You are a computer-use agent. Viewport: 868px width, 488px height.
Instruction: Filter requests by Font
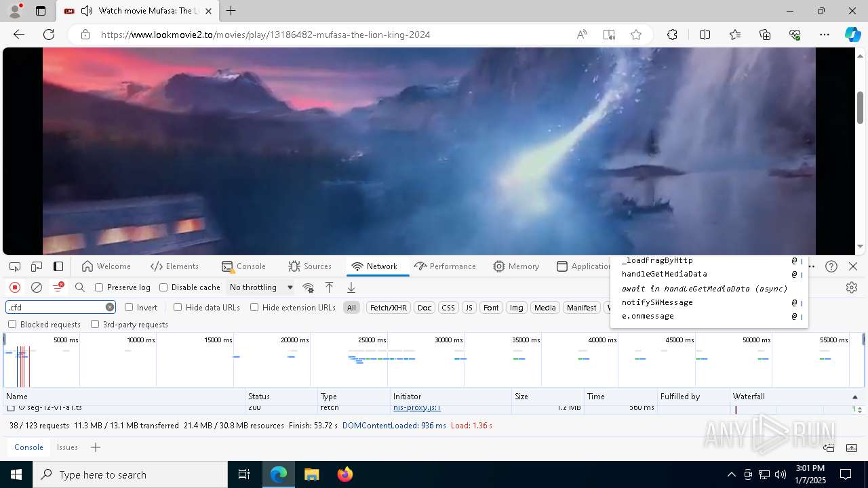tap(491, 308)
